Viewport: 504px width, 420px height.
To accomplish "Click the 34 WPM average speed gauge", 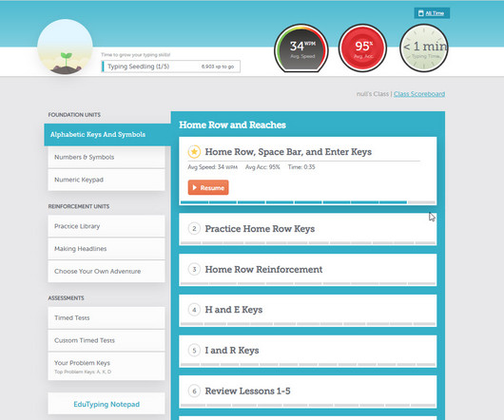I will 301,48.
